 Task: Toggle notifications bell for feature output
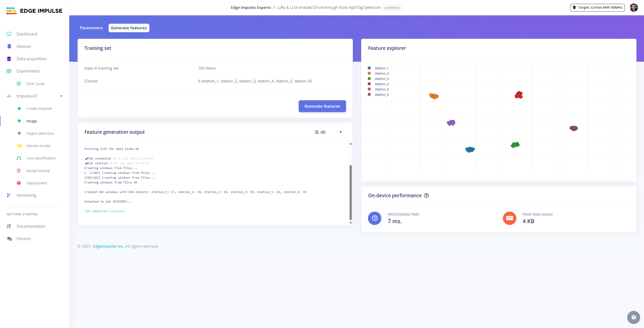tap(317, 132)
